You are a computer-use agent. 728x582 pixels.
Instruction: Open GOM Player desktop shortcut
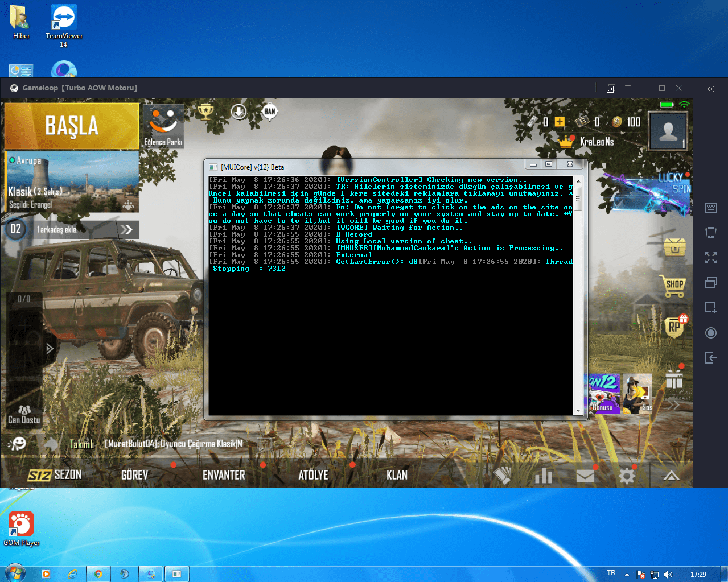tap(22, 529)
